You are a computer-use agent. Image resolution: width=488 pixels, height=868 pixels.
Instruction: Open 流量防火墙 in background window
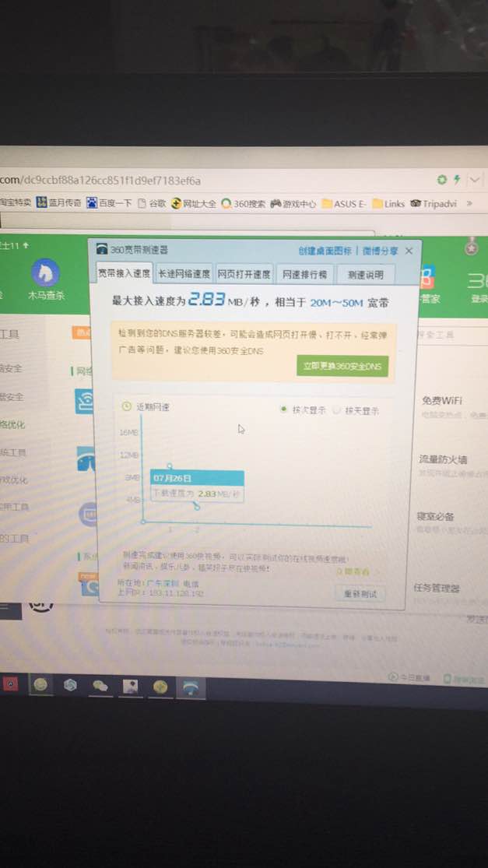(443, 459)
